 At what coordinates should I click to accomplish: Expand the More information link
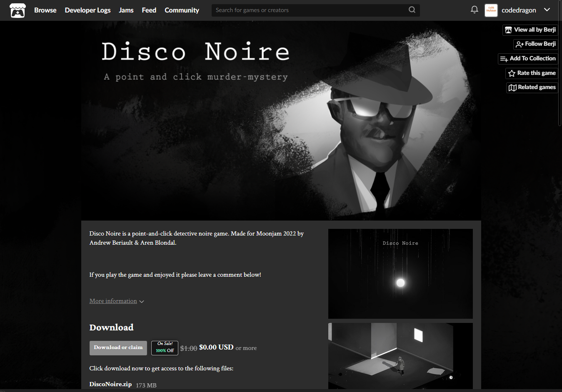tap(113, 301)
